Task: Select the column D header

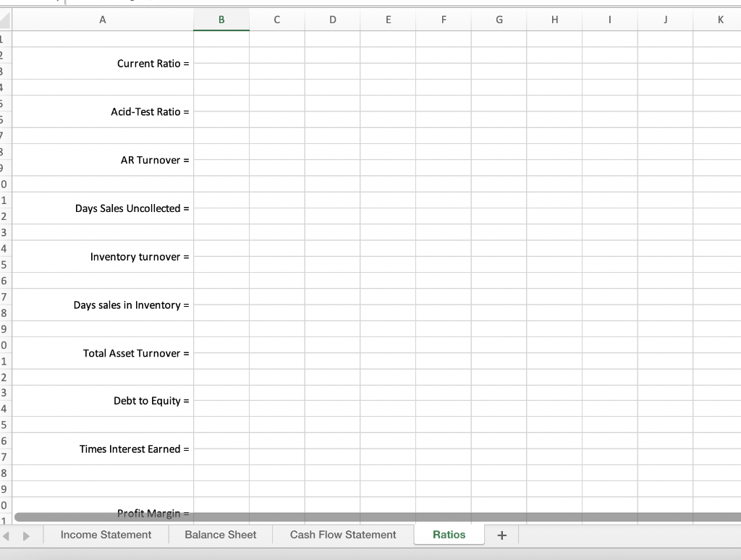Action: [332, 20]
